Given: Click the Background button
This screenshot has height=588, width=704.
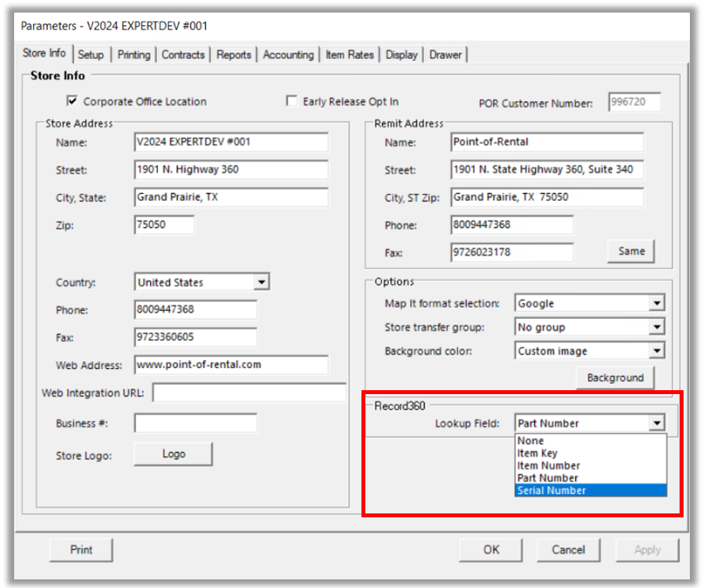Looking at the screenshot, I should click(614, 378).
